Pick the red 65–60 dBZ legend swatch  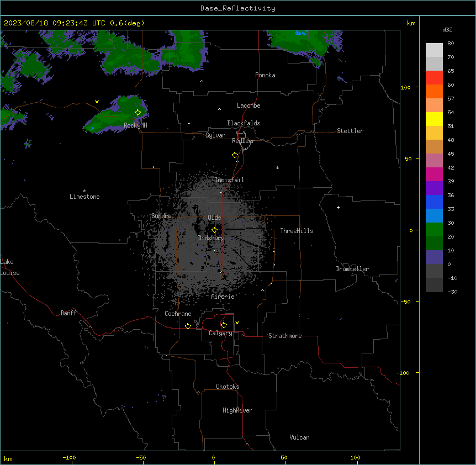434,78
